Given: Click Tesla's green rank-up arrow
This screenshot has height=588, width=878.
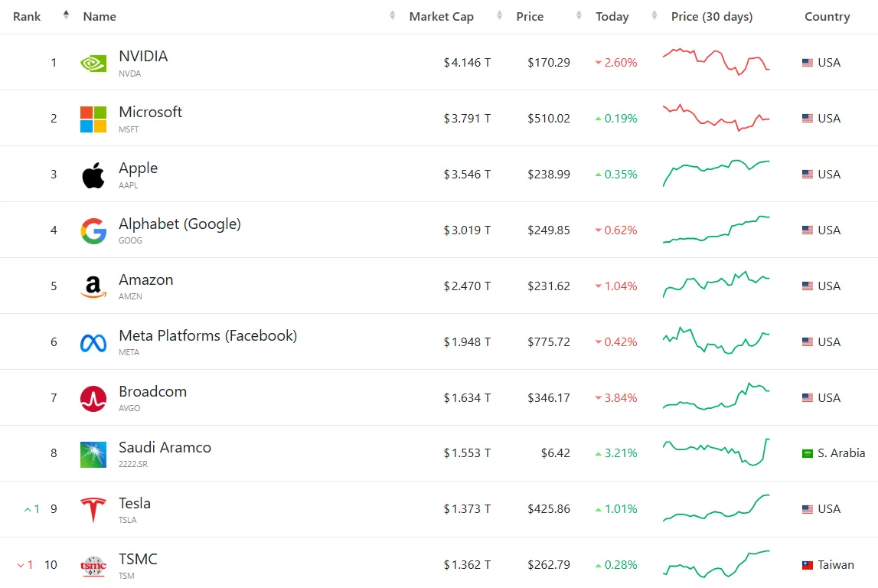Looking at the screenshot, I should [28, 510].
